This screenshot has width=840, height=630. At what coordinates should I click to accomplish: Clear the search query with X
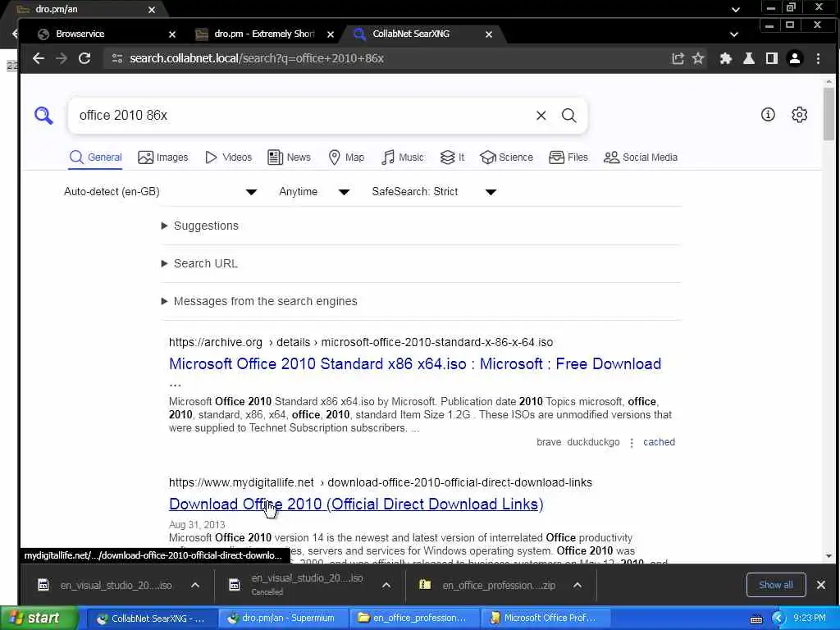pos(541,115)
